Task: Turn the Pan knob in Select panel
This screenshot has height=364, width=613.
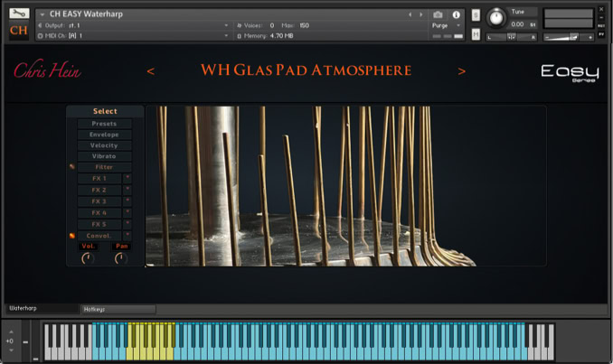Action: tap(121, 258)
